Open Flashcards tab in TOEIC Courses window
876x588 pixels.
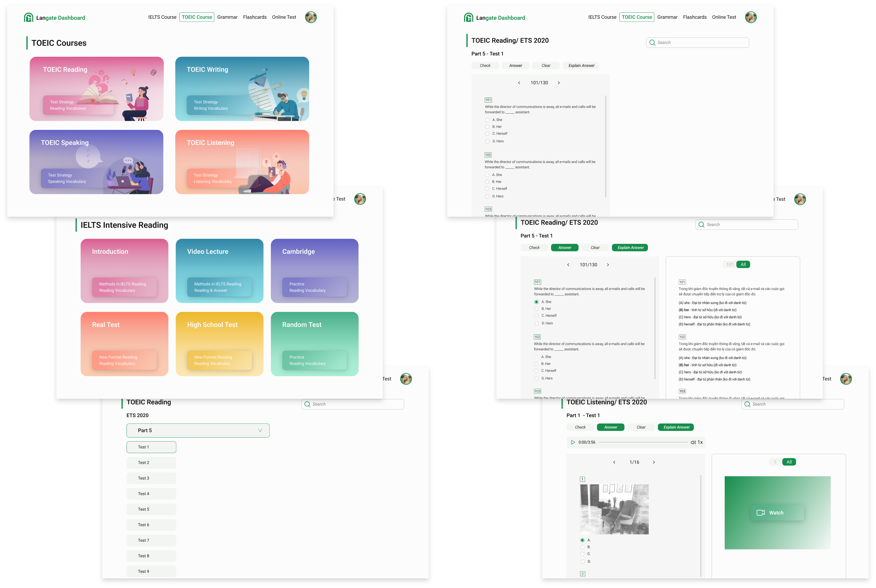255,17
